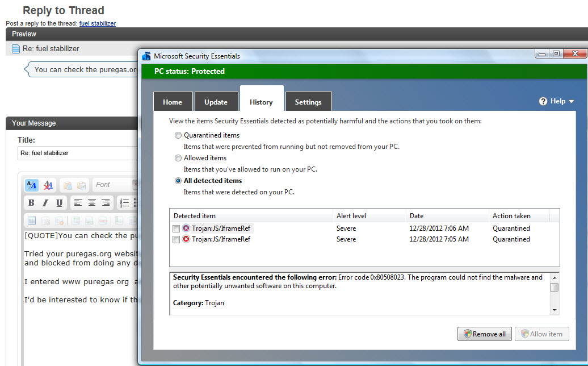The image size is (588, 366).
Task: Click the insert row after icon
Action: (x=89, y=221)
